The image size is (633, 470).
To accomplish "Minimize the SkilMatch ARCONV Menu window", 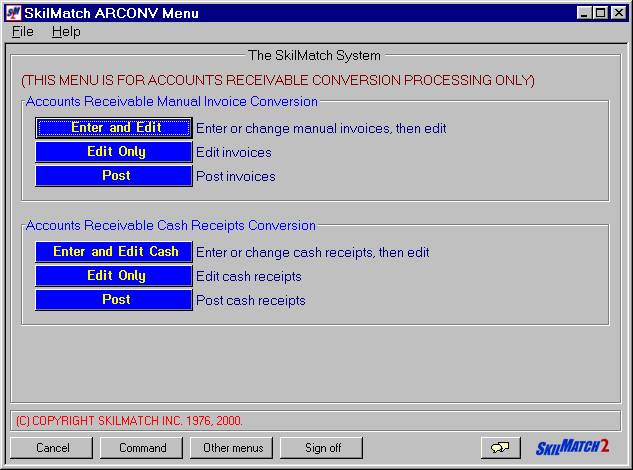I will click(x=583, y=13).
